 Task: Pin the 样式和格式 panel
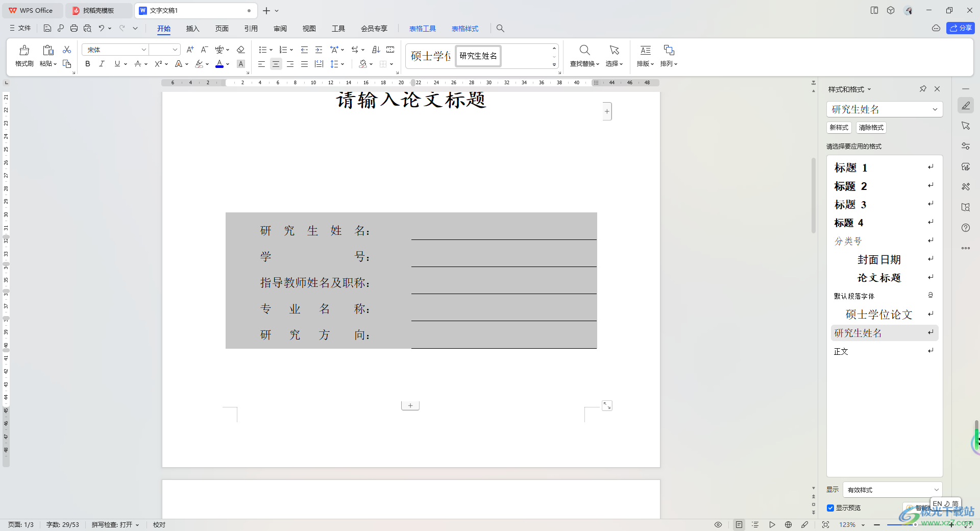[x=923, y=89]
